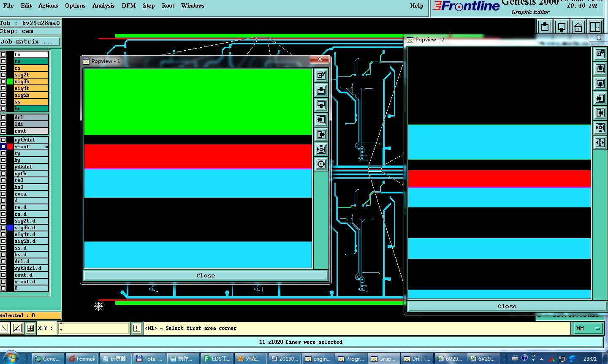Click first zoom-area icon in Popview 1

(x=321, y=75)
